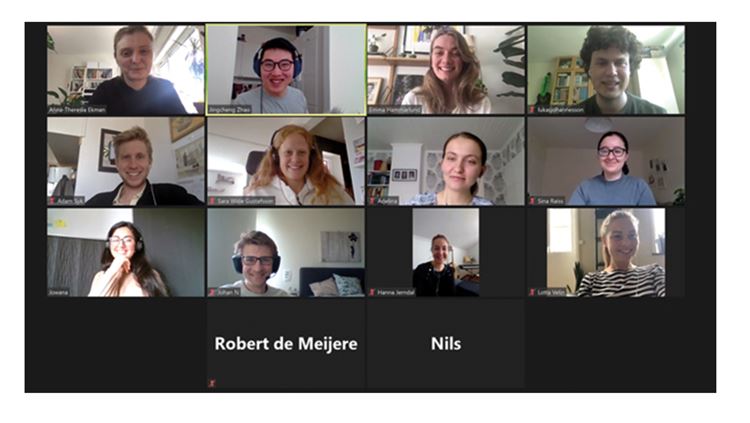Viewport: 750px width, 423px height.
Task: Select the Nils participant tile
Action: pos(446,344)
